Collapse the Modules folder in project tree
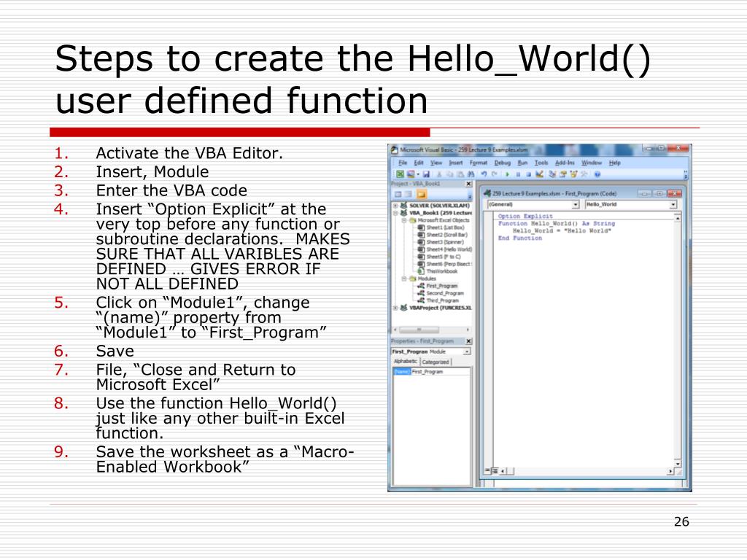The width and height of the screenshot is (747, 560). coord(403,279)
